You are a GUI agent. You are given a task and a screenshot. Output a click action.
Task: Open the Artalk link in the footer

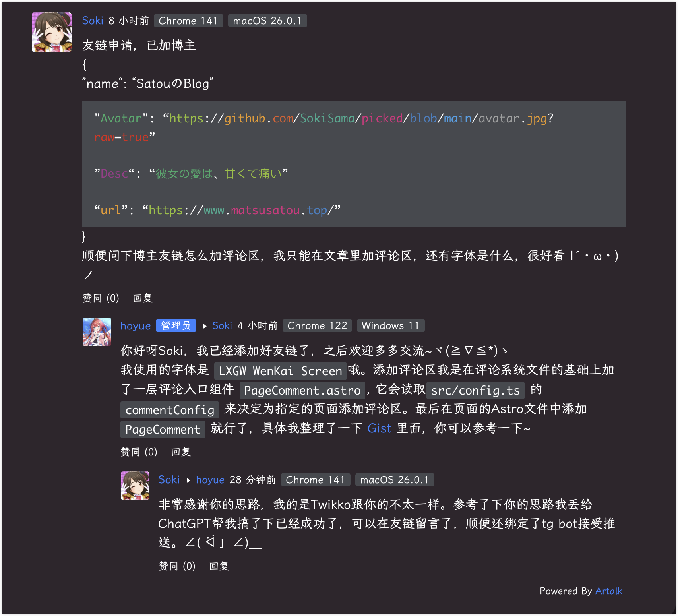[609, 591]
